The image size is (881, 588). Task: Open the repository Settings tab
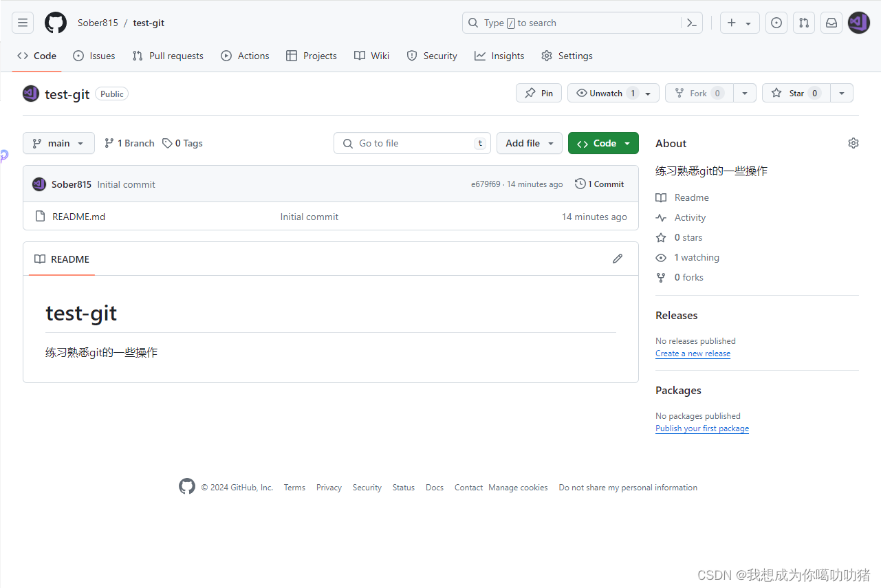[x=567, y=56]
